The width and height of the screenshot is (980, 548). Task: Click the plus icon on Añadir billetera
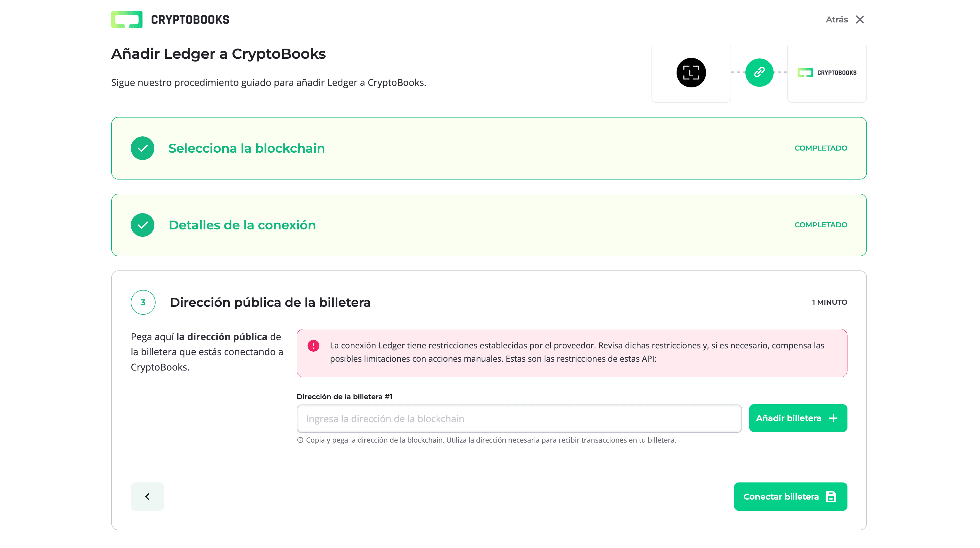pos(833,418)
